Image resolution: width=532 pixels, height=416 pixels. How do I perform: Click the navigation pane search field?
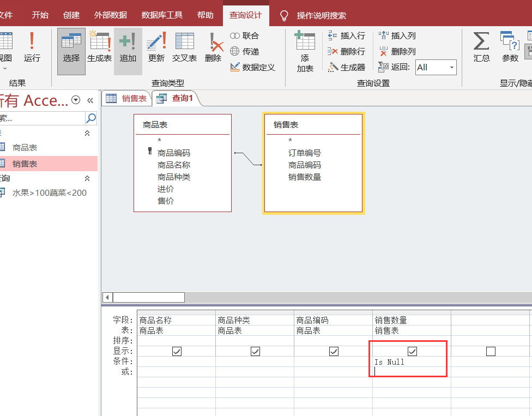[42, 118]
